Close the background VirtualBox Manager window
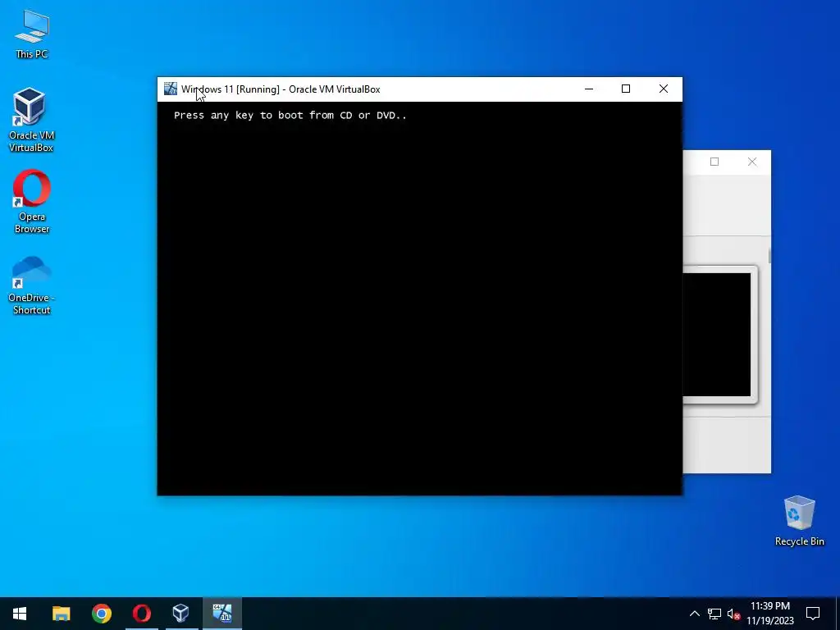Image resolution: width=840 pixels, height=630 pixels. pos(752,162)
